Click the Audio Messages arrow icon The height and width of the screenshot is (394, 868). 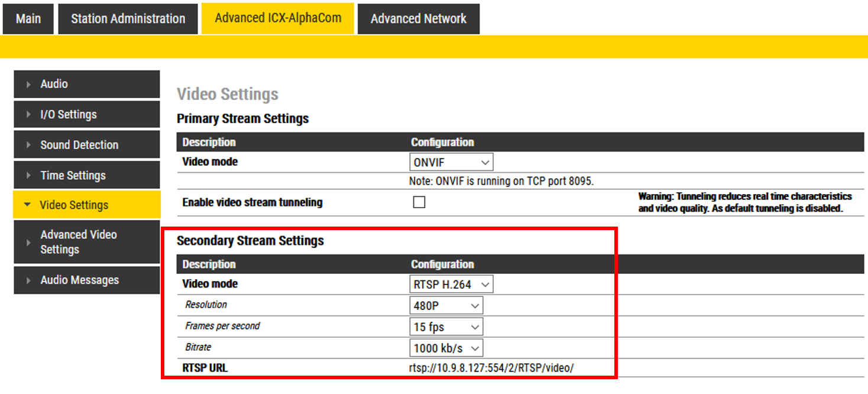click(28, 280)
